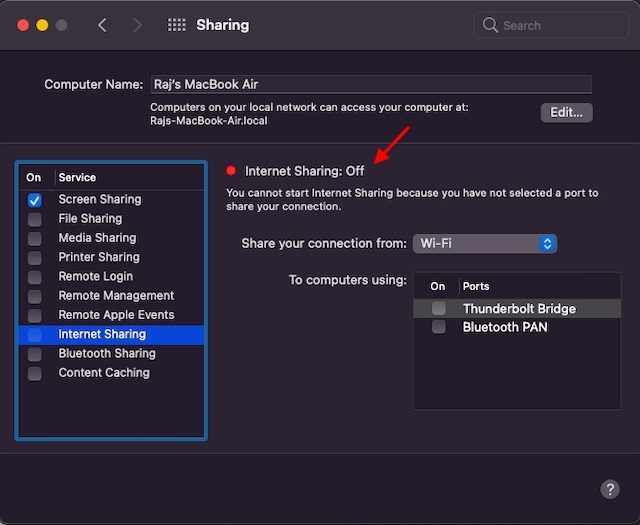Screen dimensions: 640x525
Task: Select the Bluetooth PAN port label
Action: 505,327
